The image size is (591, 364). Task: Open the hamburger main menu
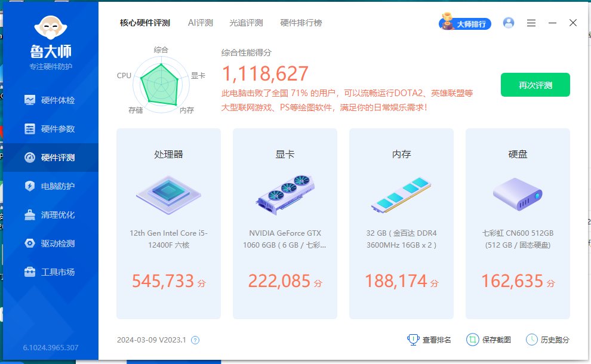[x=531, y=23]
